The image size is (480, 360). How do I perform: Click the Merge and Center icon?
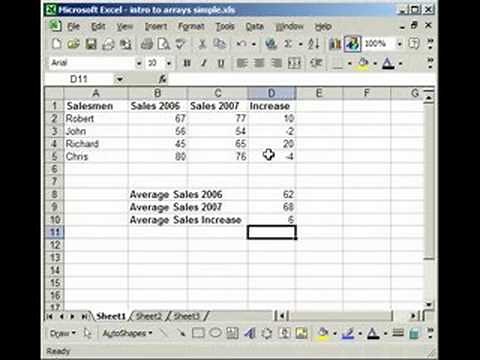[294, 63]
